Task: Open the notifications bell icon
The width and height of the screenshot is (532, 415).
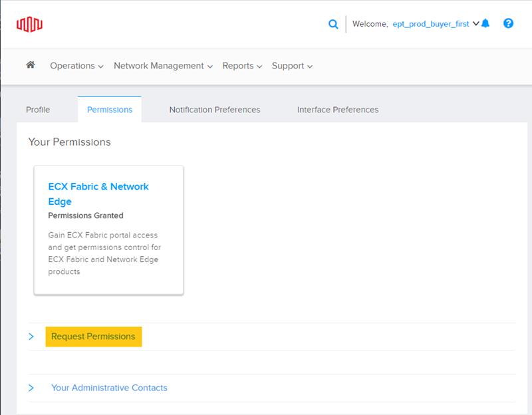Action: click(485, 23)
